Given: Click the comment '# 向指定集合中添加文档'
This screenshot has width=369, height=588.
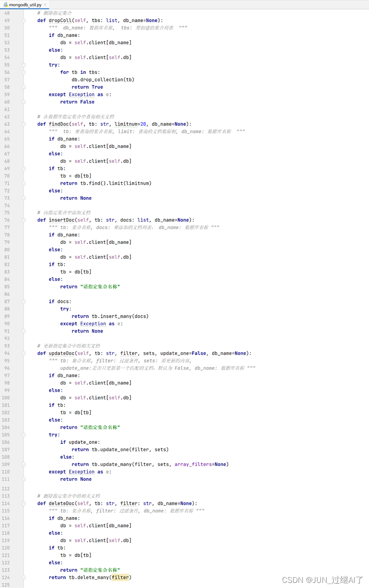Looking at the screenshot, I should pos(64,213).
